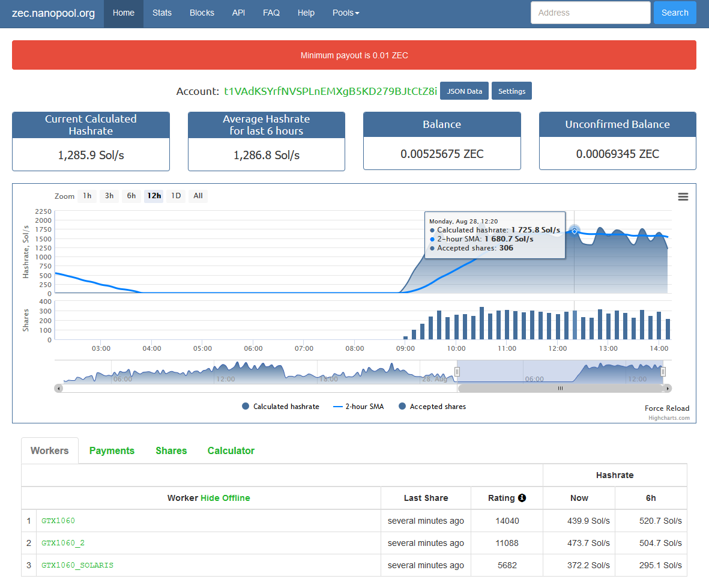Screen dimensions: 709x588
Task: Toggle the Accepted shares legend series
Action: 432,406
